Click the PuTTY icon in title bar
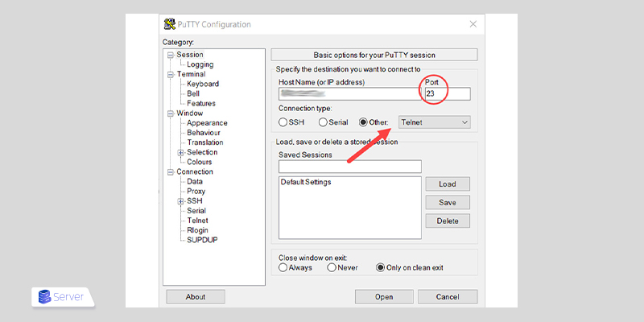The width and height of the screenshot is (644, 322). pyautogui.click(x=170, y=24)
